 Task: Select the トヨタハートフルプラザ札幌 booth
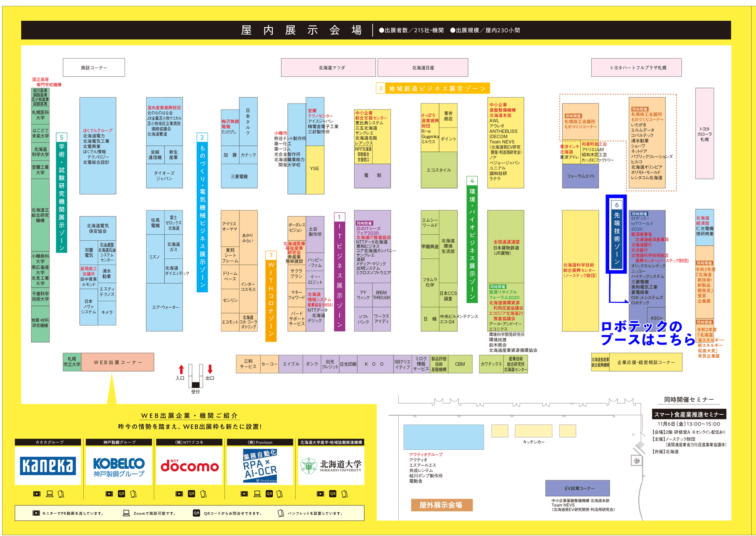click(x=636, y=68)
